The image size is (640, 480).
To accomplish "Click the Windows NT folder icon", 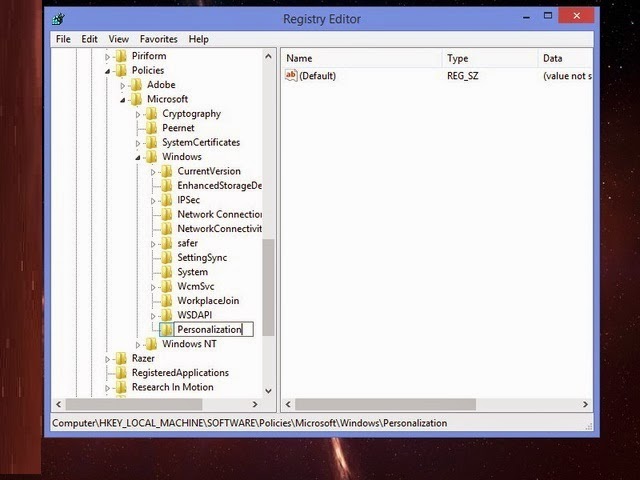I will [151, 344].
